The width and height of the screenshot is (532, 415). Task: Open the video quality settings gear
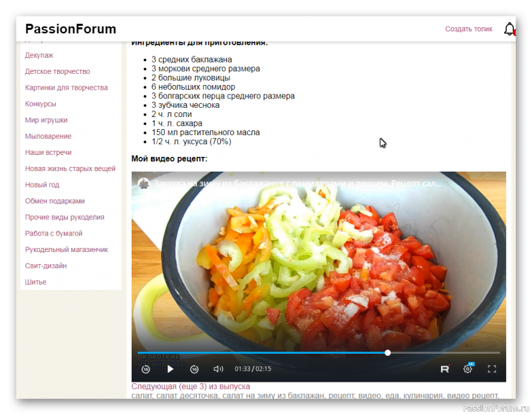click(x=468, y=368)
